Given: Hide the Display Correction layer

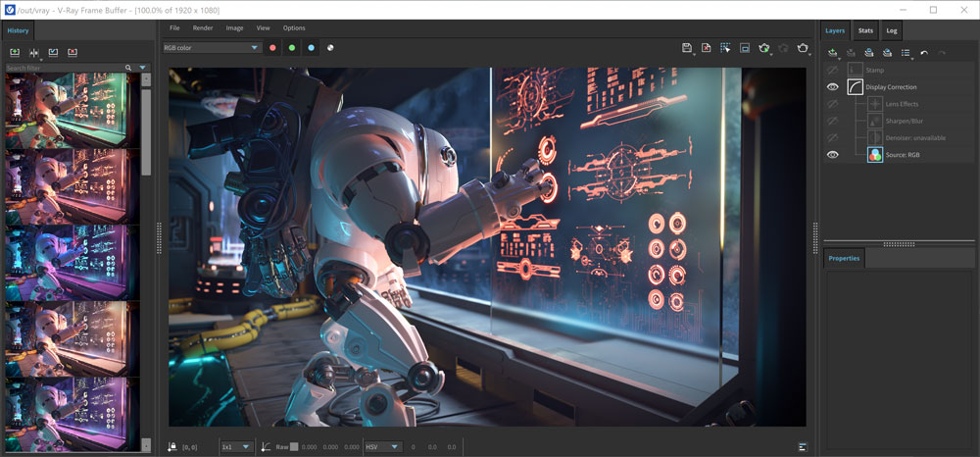Looking at the screenshot, I should pos(833,87).
